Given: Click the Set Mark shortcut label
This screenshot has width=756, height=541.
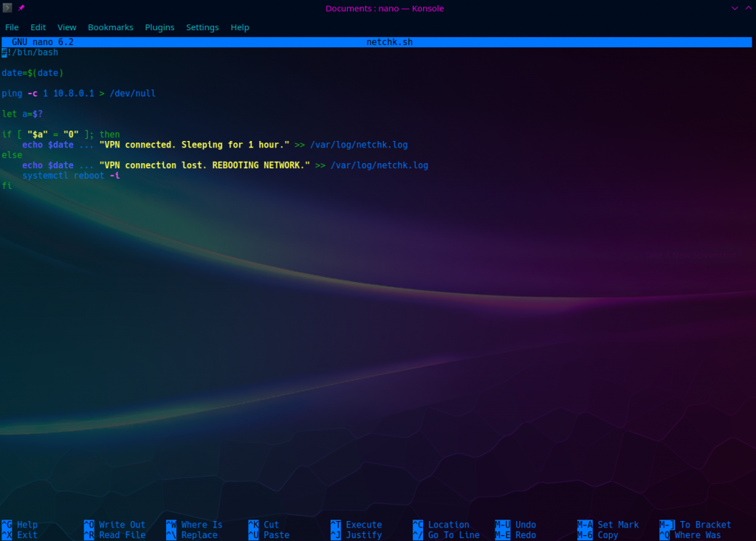Looking at the screenshot, I should 618,525.
